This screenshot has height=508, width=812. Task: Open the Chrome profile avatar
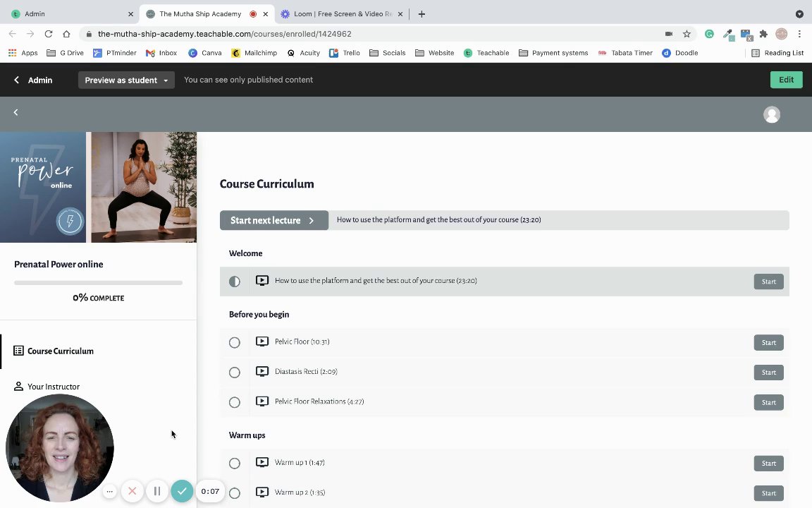782,34
